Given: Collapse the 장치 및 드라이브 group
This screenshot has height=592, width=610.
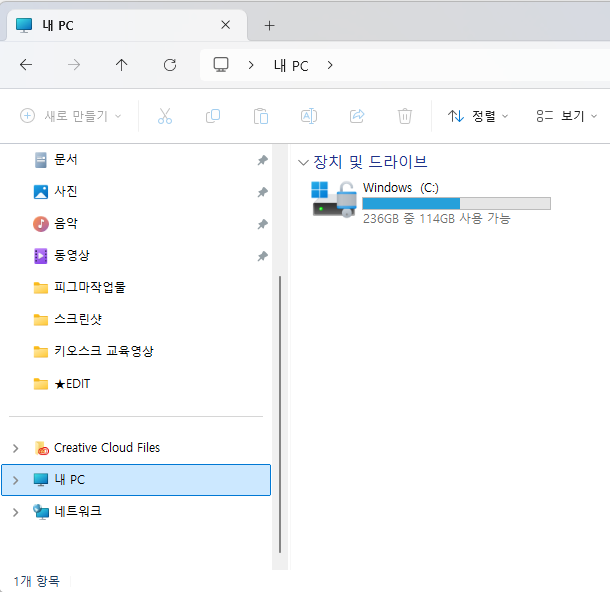Looking at the screenshot, I should [x=304, y=162].
